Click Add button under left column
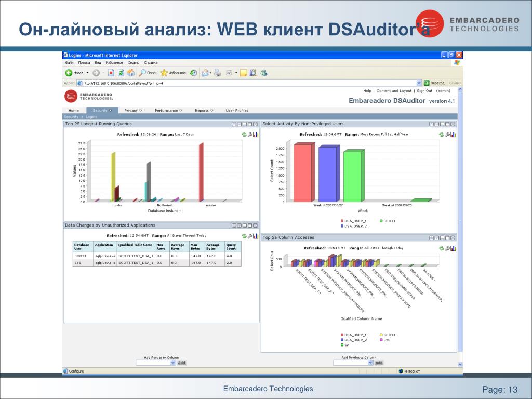Screen dimensions: 532x399 [181, 363]
